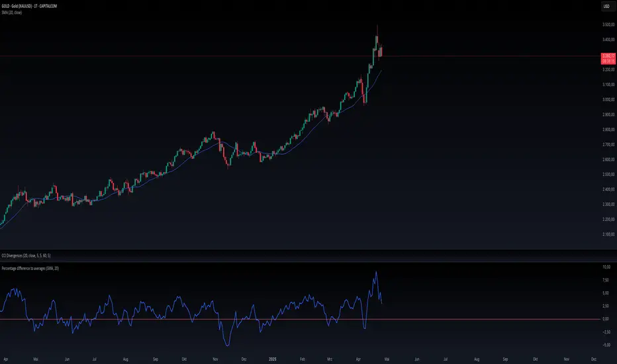This screenshot has width=617, height=364.
Task: Click the red zero line in indicator pane
Action: point(299,319)
